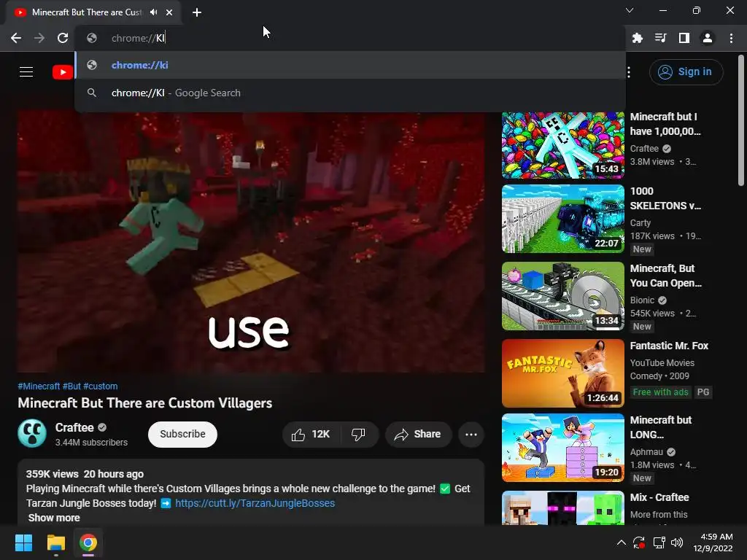
Task: Subscribe to the Craftee channel
Action: (x=182, y=435)
